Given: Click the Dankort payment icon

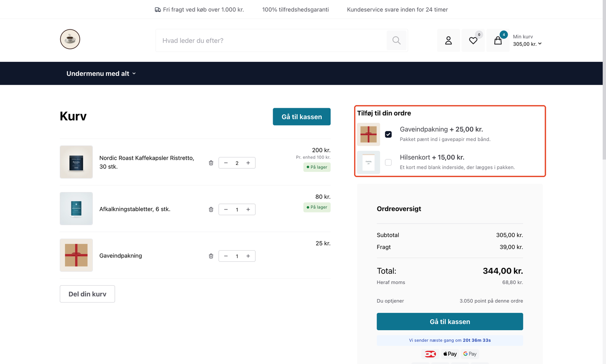Looking at the screenshot, I should point(430,354).
